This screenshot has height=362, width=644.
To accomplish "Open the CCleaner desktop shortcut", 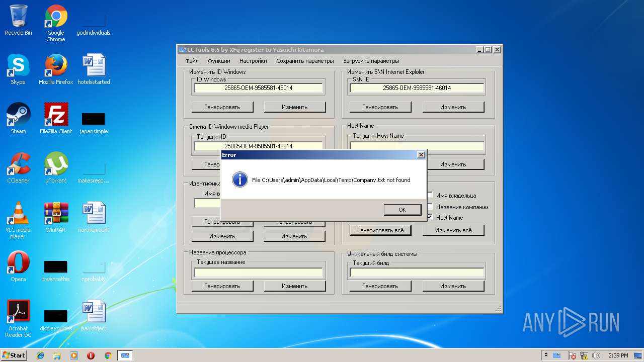I will point(18,168).
